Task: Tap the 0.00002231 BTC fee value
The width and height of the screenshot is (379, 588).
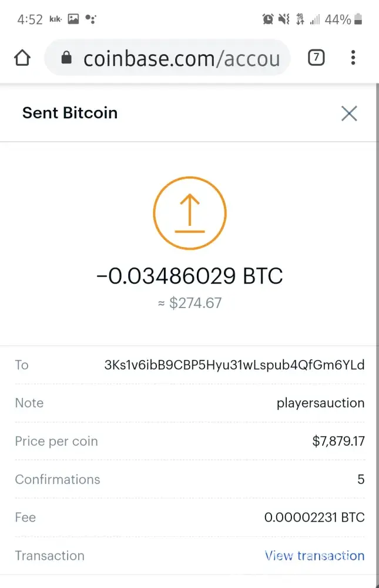Action: pyautogui.click(x=314, y=517)
